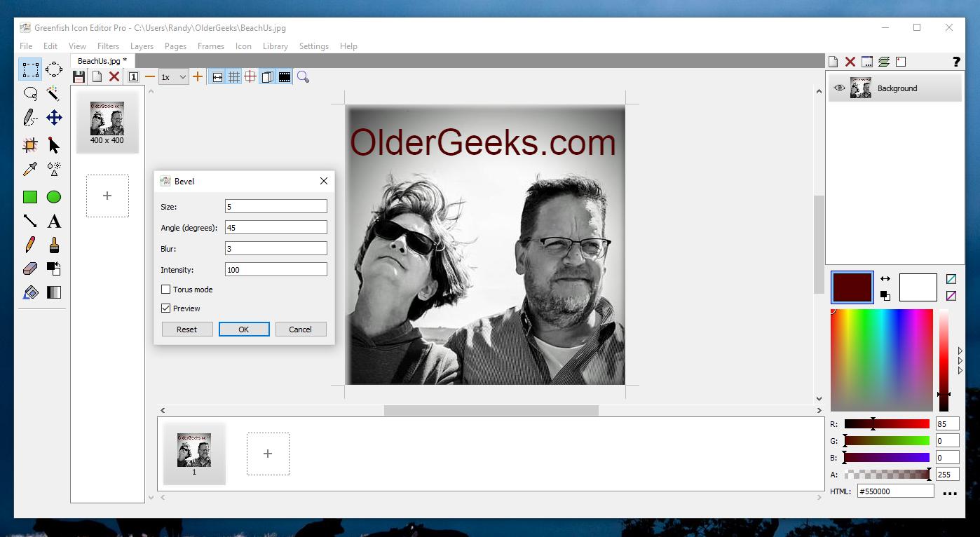This screenshot has height=537, width=980.
Task: Uncheck the Preview checkbox
Action: 166,308
